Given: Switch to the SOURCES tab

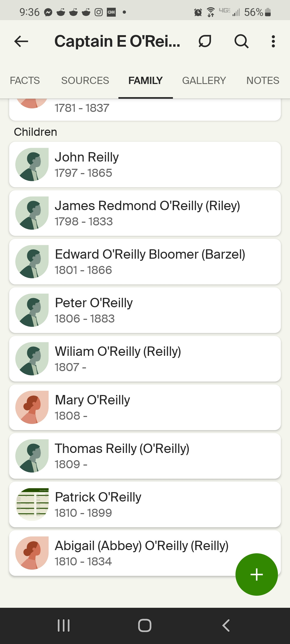Looking at the screenshot, I should (x=85, y=80).
